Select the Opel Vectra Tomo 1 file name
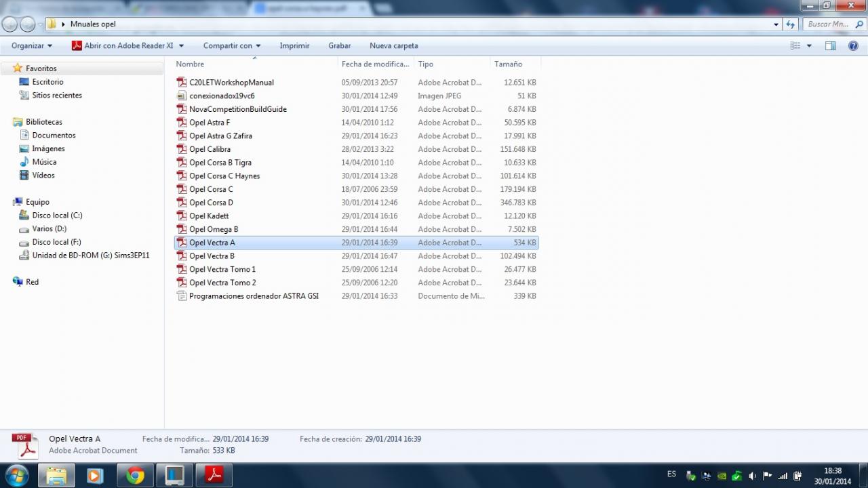The height and width of the screenshot is (488, 868). [222, 269]
